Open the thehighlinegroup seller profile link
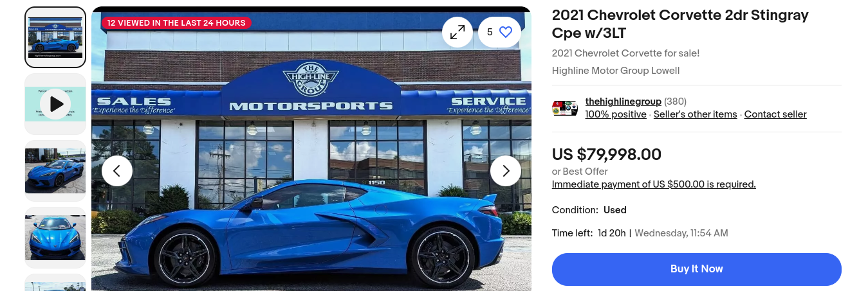This screenshot has height=291, width=868. pos(623,101)
